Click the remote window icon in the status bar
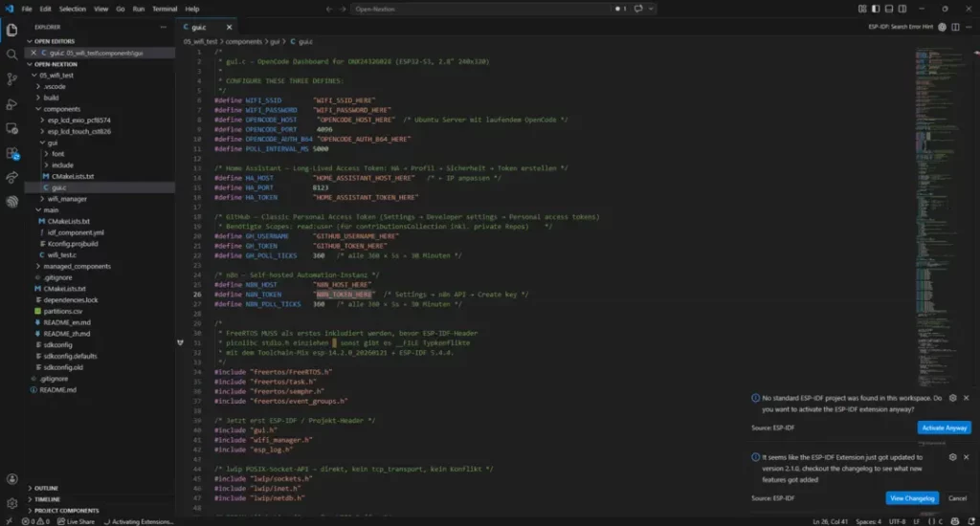This screenshot has width=980, height=526. tap(8, 521)
